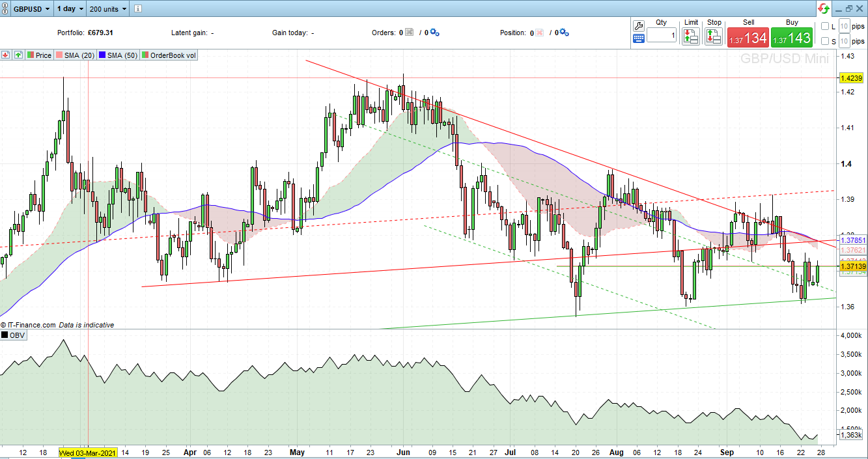Image resolution: width=868 pixels, height=459 pixels.
Task: Open the chart information 'i' icon
Action: 139,9
